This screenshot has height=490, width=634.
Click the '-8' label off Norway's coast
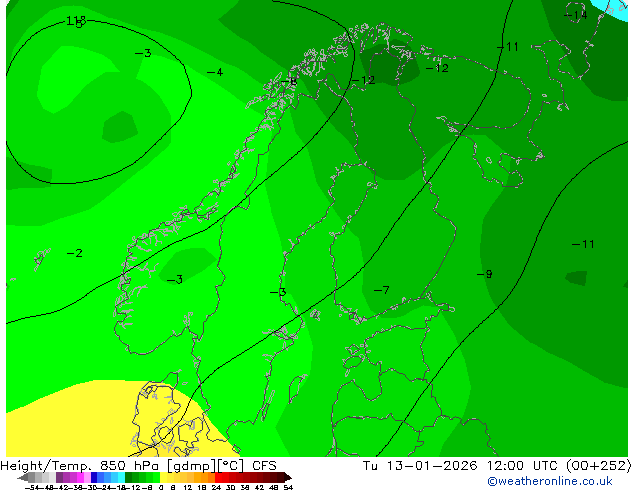click(x=290, y=81)
